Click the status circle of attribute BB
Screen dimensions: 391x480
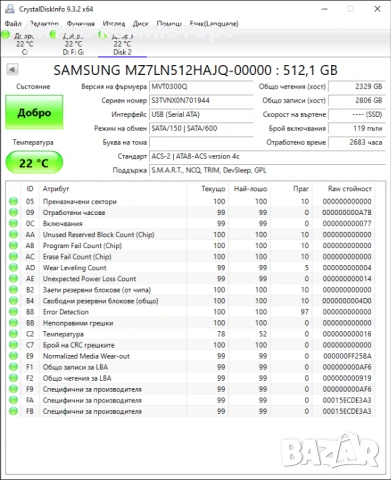point(13,323)
